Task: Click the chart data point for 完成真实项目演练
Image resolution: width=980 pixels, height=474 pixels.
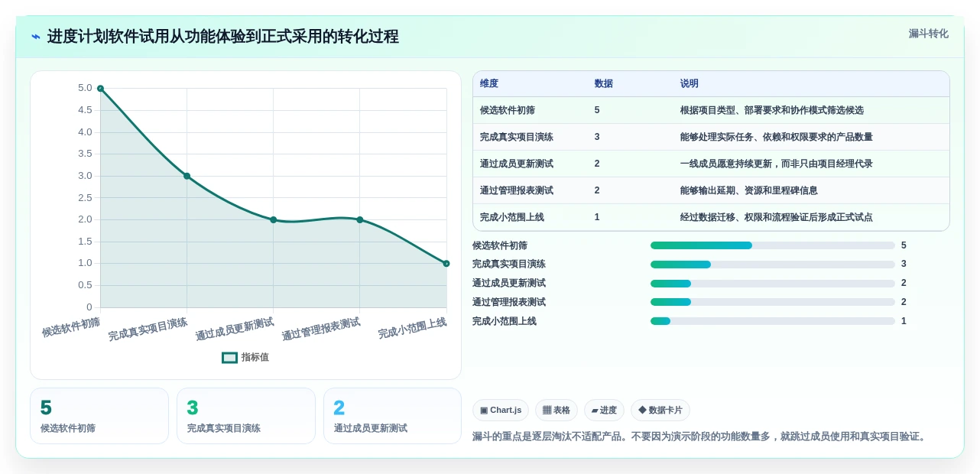Action: point(187,176)
